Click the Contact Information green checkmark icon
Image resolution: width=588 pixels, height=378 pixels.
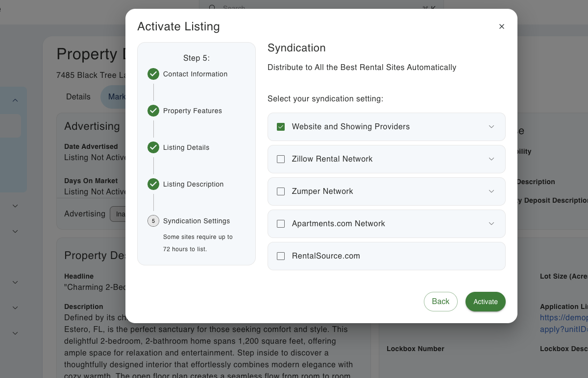click(x=153, y=74)
